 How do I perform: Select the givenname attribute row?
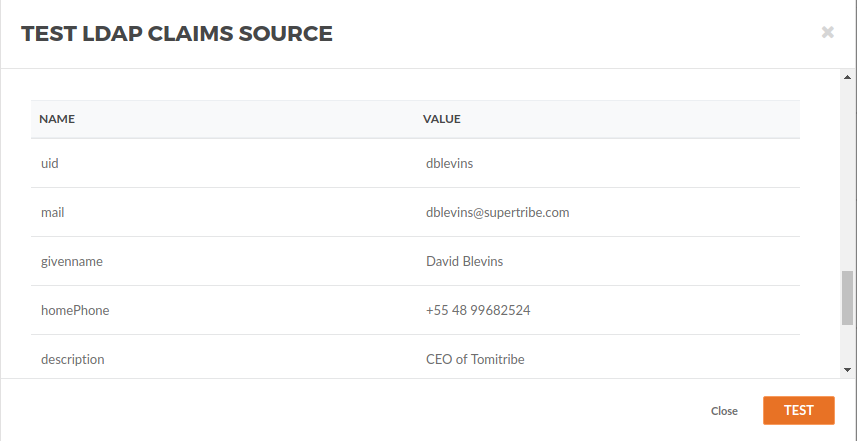tap(415, 261)
